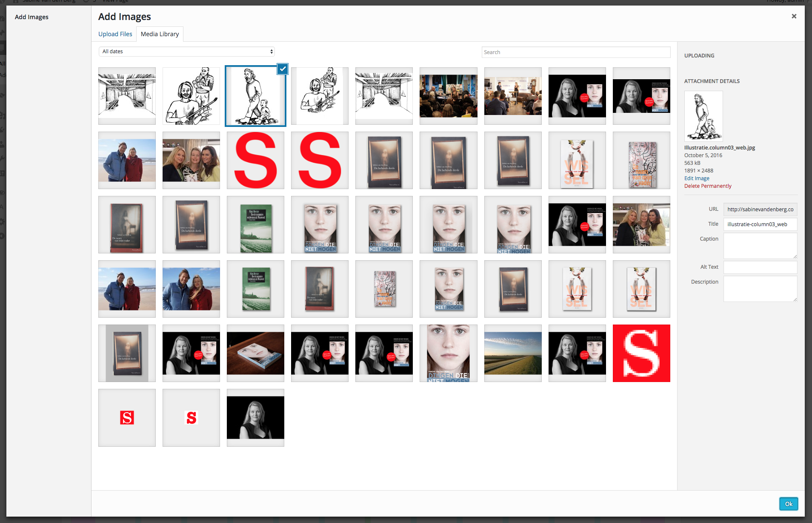Open the image editor via Edit Image
812x523 pixels.
click(696, 178)
